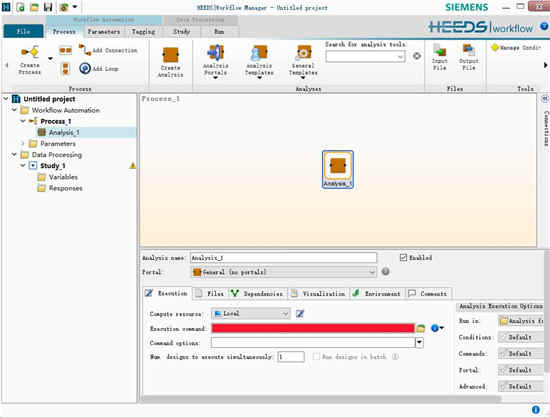
Task: Click the HEEDS app icon in the title bar
Action: [x=6, y=7]
